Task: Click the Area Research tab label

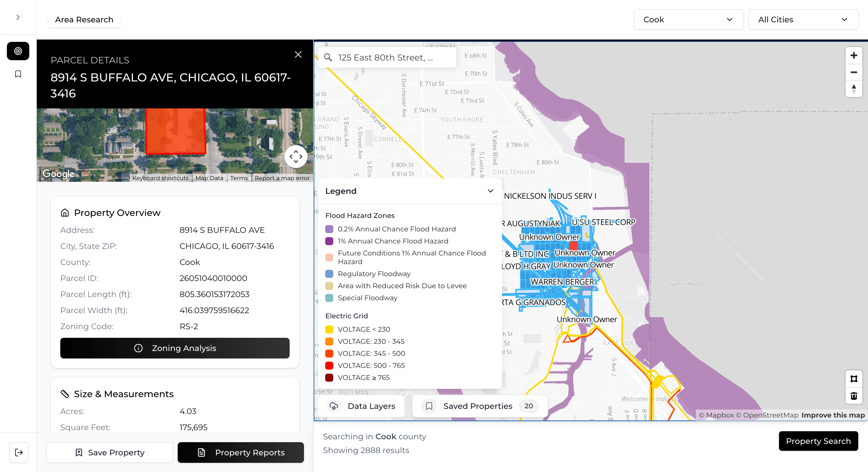Action: point(84,19)
